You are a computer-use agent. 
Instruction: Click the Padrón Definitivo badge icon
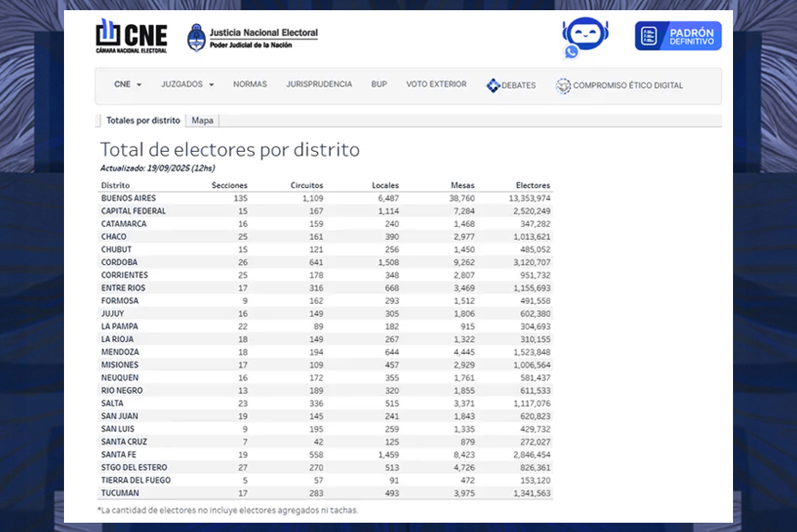tap(650, 36)
